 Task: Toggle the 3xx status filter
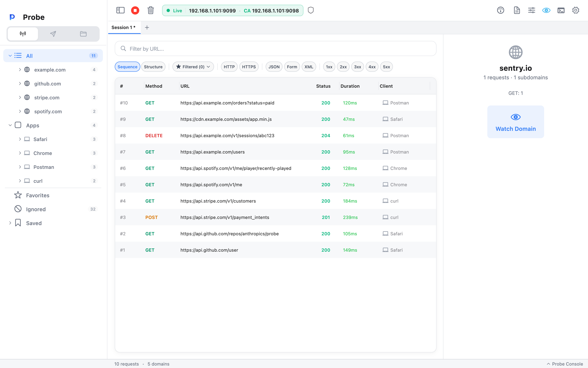357,67
